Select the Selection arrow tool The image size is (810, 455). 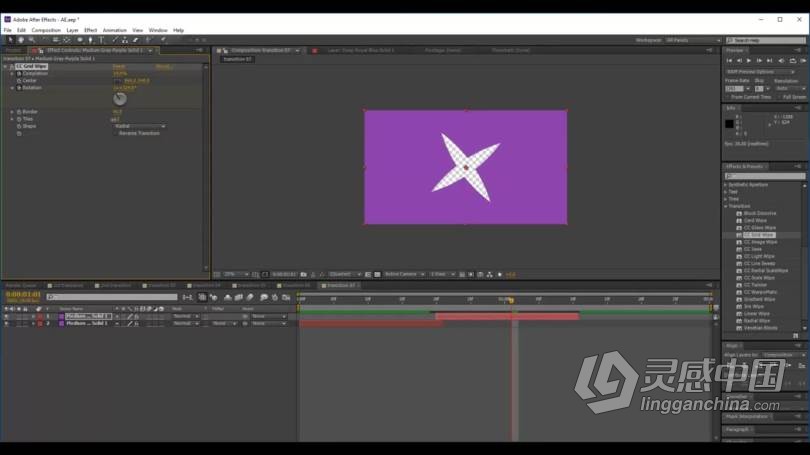coord(10,40)
